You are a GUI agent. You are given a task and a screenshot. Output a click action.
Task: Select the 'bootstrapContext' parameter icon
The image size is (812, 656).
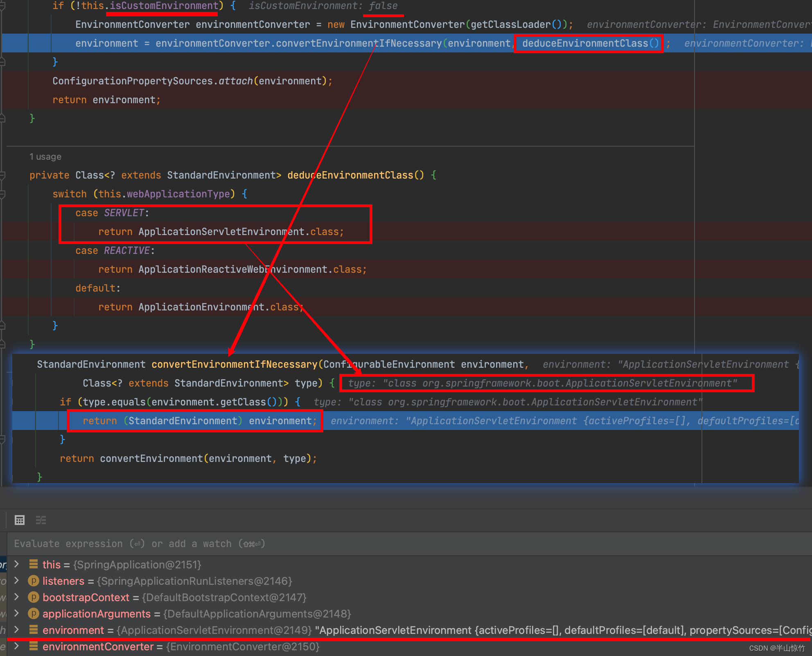pyautogui.click(x=34, y=597)
